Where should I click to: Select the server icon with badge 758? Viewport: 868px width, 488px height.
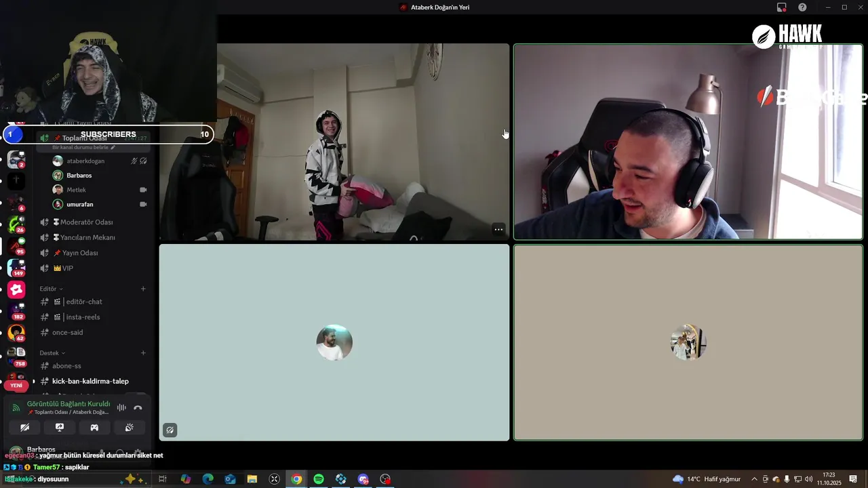16,356
